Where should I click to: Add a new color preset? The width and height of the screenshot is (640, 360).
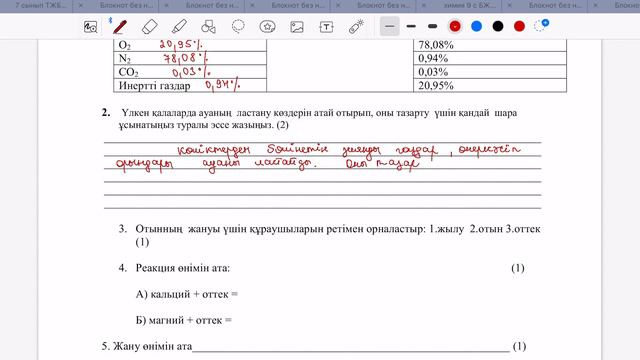(x=541, y=26)
